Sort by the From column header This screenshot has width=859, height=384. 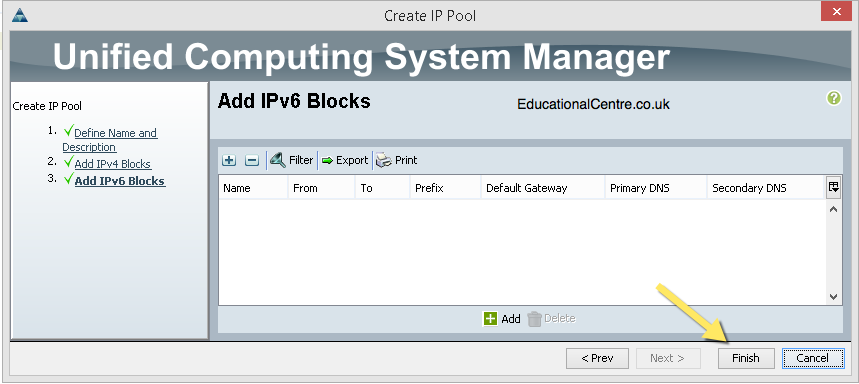tap(322, 188)
